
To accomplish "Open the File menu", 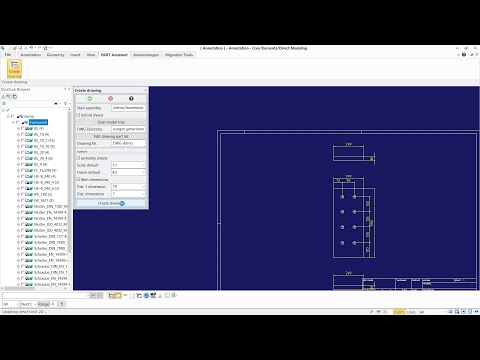I will click(x=8, y=55).
